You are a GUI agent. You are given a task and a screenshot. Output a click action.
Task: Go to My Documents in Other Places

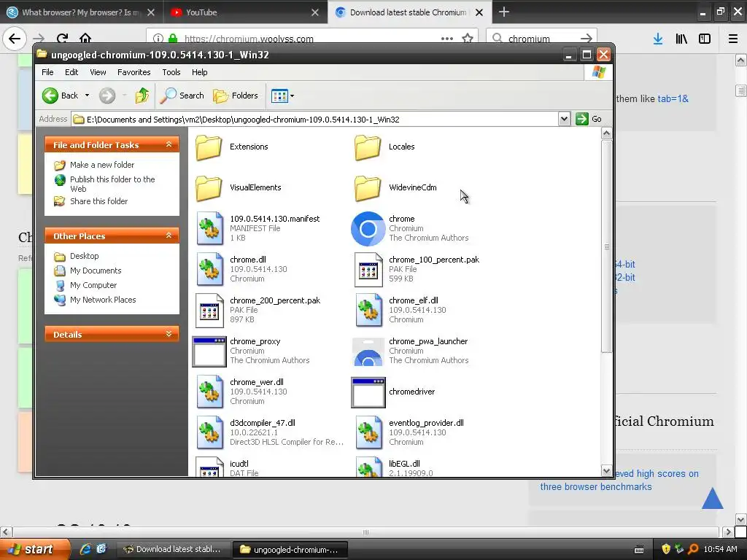click(x=96, y=271)
